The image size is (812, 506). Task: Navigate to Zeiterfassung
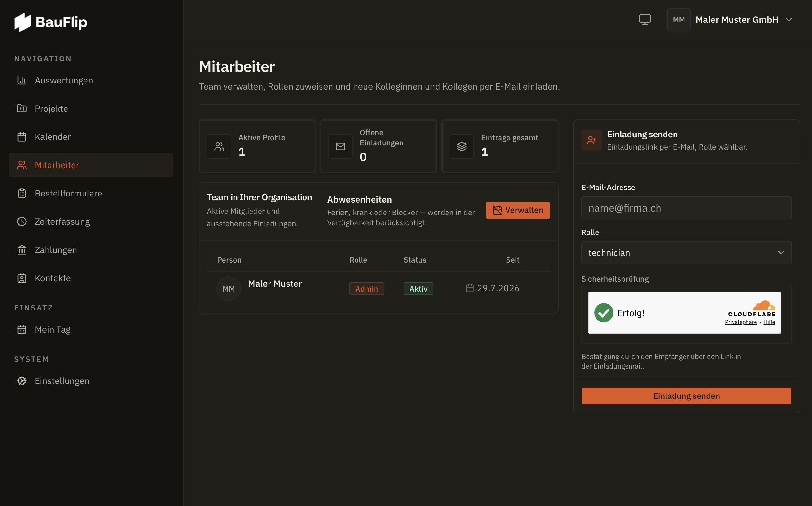click(91, 222)
